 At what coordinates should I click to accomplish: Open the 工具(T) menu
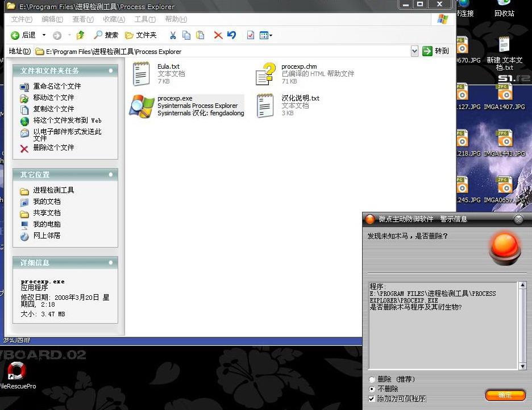point(145,19)
